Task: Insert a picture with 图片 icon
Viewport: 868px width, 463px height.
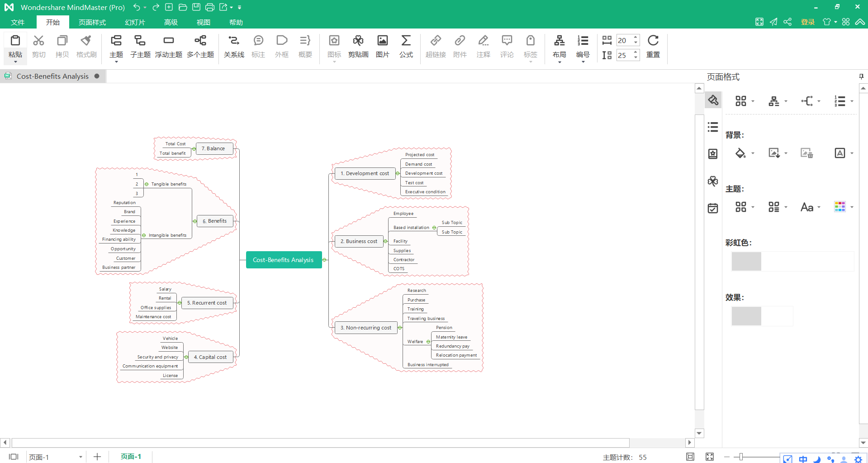Action: [x=382, y=47]
